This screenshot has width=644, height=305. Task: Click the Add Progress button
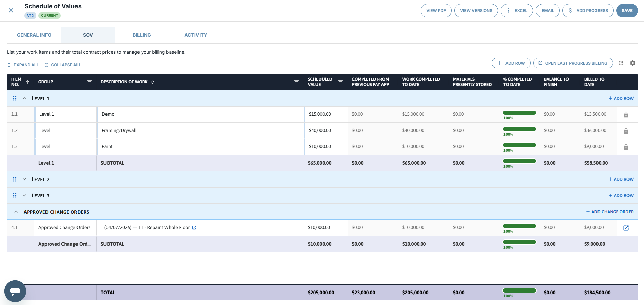click(588, 10)
